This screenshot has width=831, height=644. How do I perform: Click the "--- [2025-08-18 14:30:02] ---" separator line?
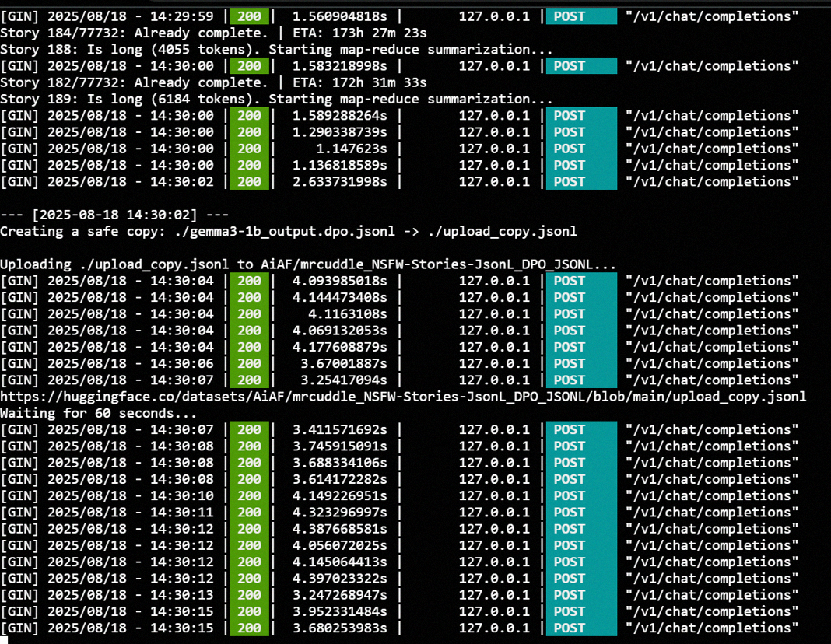114,215
